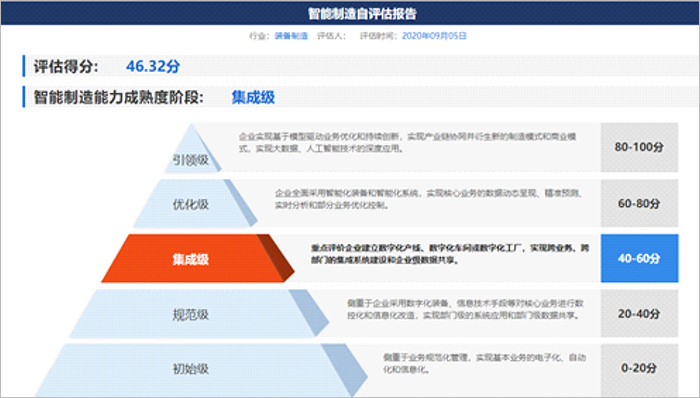700x398 pixels.
Task: Click the 优化级 description text
Action: point(429,199)
